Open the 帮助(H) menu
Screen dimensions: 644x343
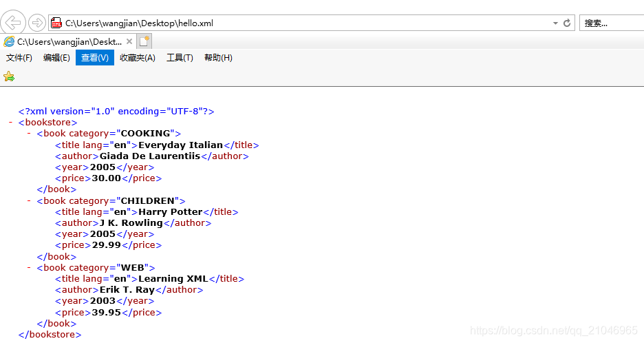219,58
